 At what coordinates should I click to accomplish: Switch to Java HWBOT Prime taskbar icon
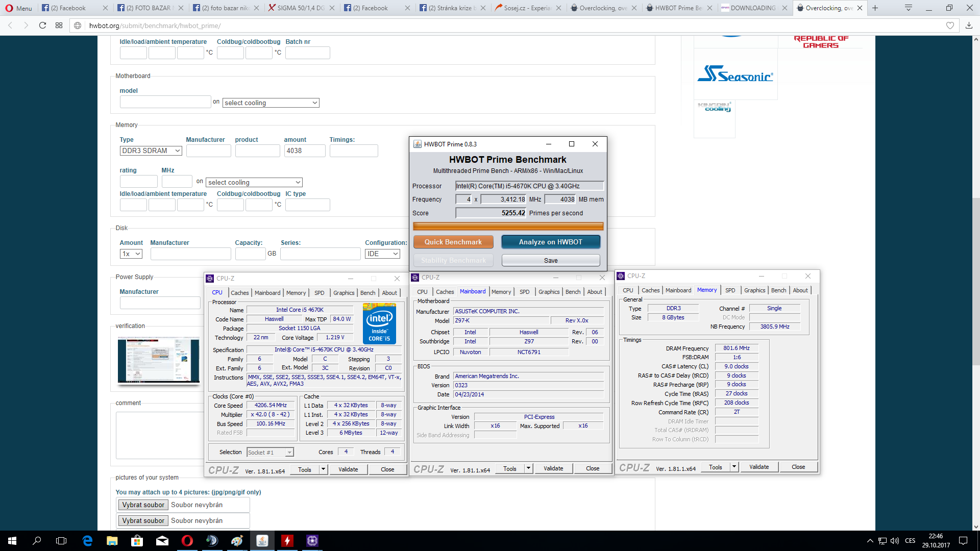point(262,541)
